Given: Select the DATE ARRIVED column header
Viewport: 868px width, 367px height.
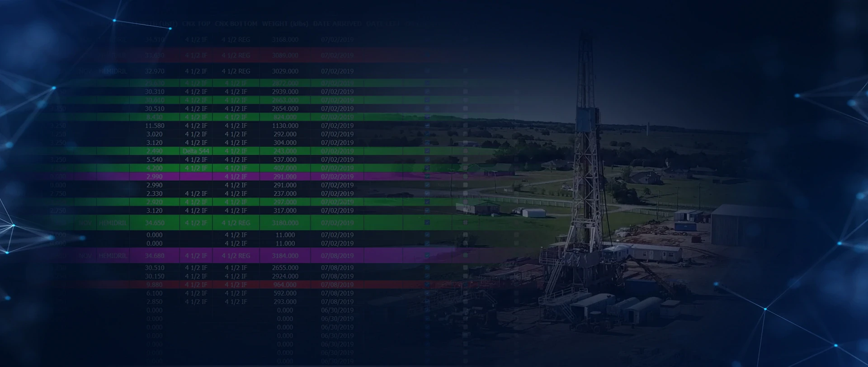Looking at the screenshot, I should (337, 24).
